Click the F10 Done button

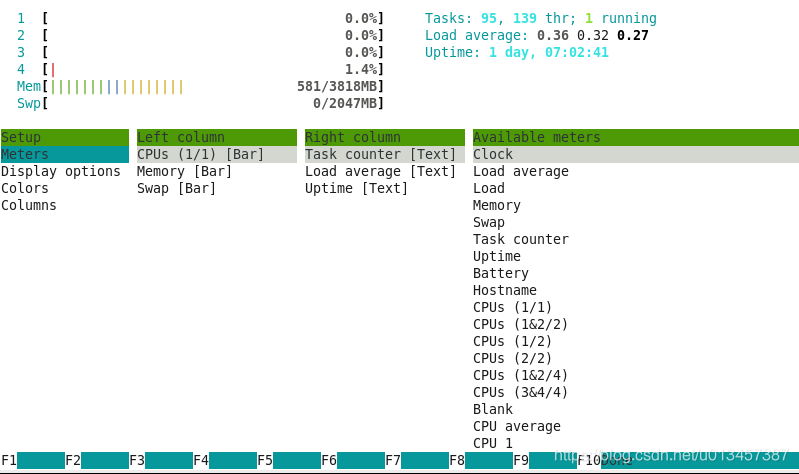pyautogui.click(x=605, y=460)
